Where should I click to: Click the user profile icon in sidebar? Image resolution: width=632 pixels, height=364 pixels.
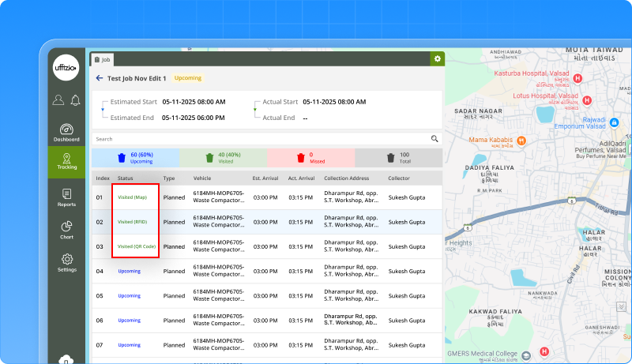[x=58, y=100]
